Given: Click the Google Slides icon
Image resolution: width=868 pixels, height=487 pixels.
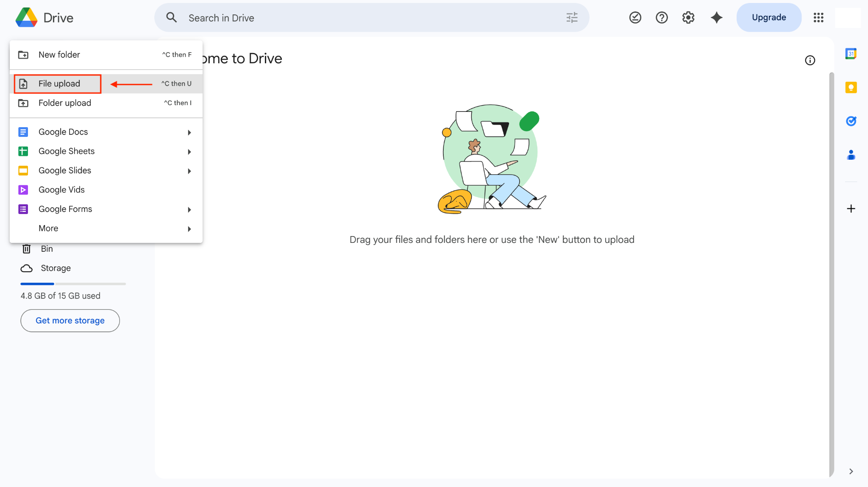Looking at the screenshot, I should (x=23, y=170).
